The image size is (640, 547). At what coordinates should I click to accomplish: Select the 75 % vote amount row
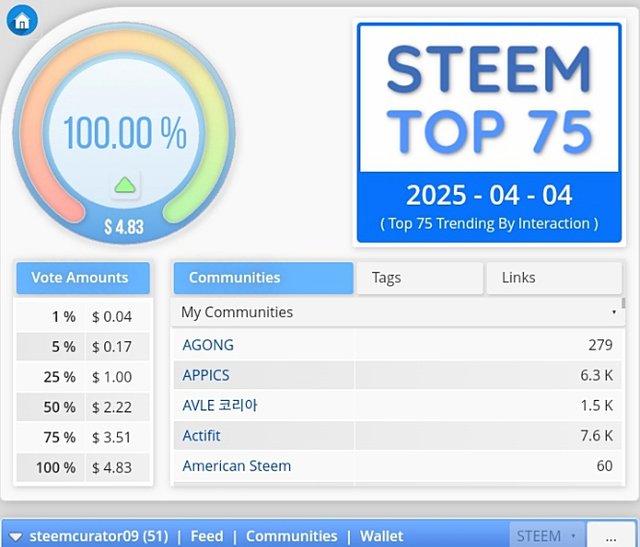(83, 437)
